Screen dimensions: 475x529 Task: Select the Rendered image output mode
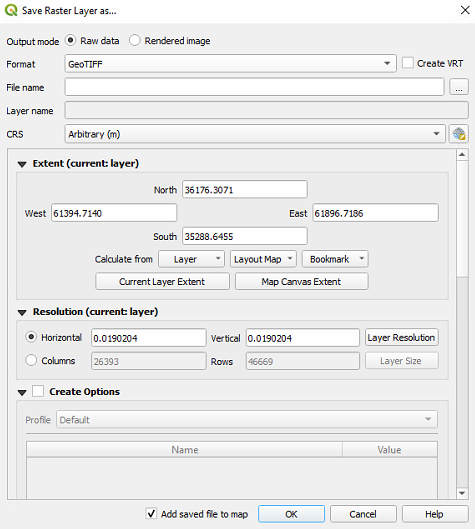pyautogui.click(x=135, y=40)
